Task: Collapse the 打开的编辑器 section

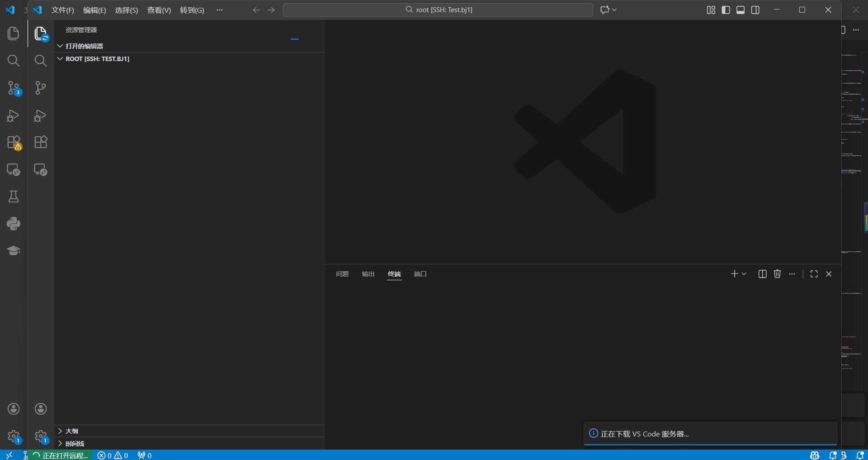Action: tap(84, 46)
